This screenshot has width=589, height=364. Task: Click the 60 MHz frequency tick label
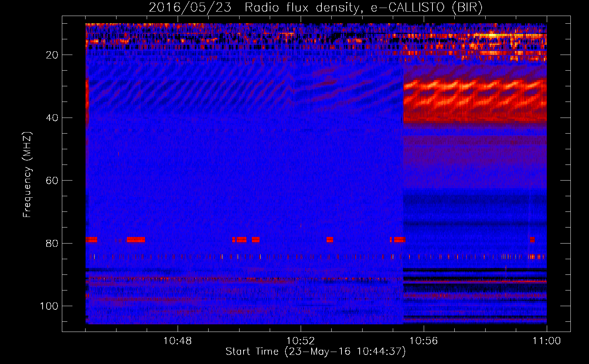coord(52,181)
